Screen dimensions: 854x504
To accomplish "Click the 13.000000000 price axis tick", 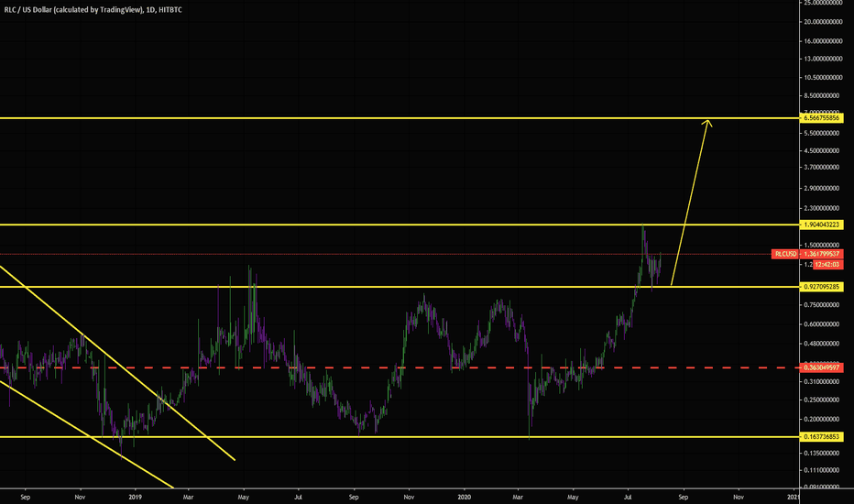I will [824, 59].
